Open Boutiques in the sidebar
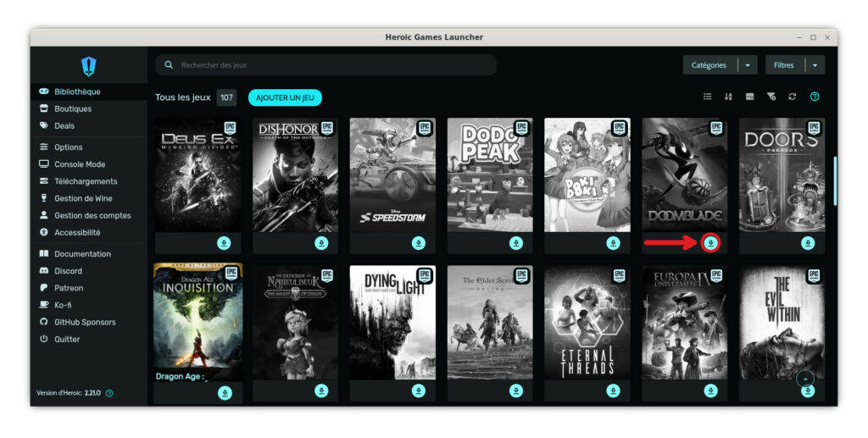868x438 pixels. coord(72,108)
